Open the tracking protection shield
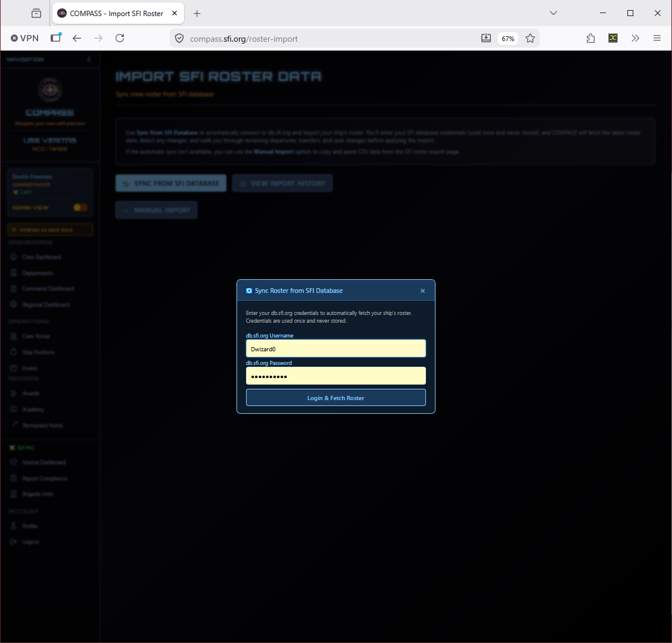Viewport: 672px width, 643px height. pyautogui.click(x=179, y=39)
